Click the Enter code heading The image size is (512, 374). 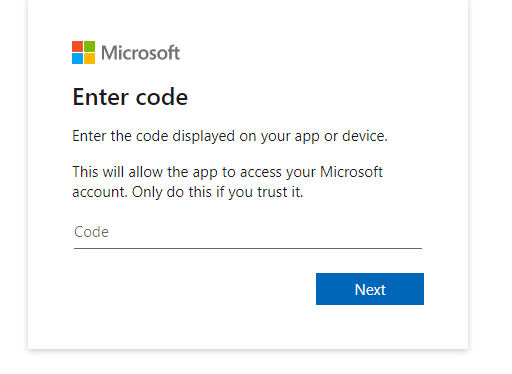click(130, 97)
